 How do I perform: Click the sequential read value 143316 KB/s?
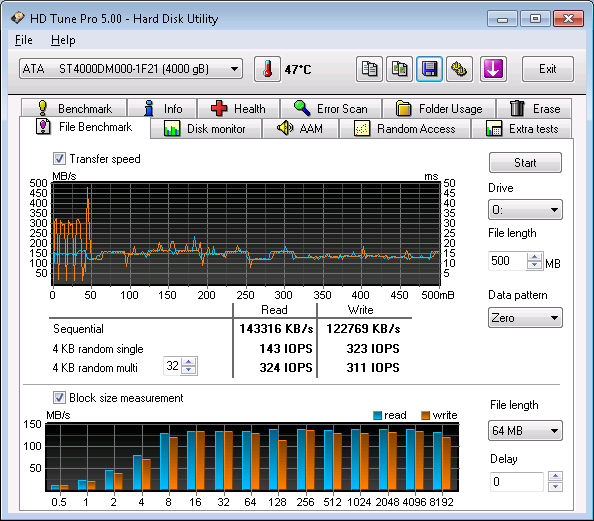(276, 329)
